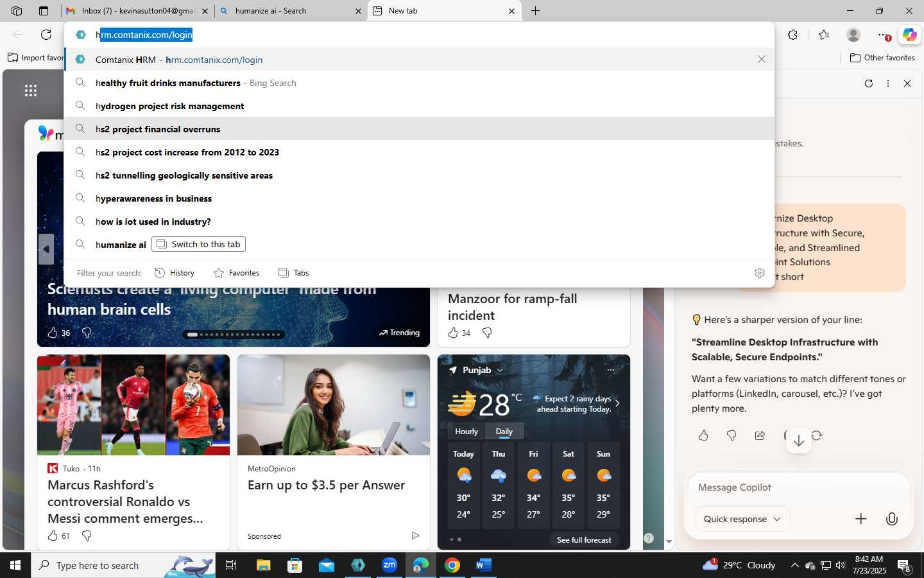This screenshot has width=924, height=578.
Task: Open the Trending label on news card
Action: pos(399,333)
